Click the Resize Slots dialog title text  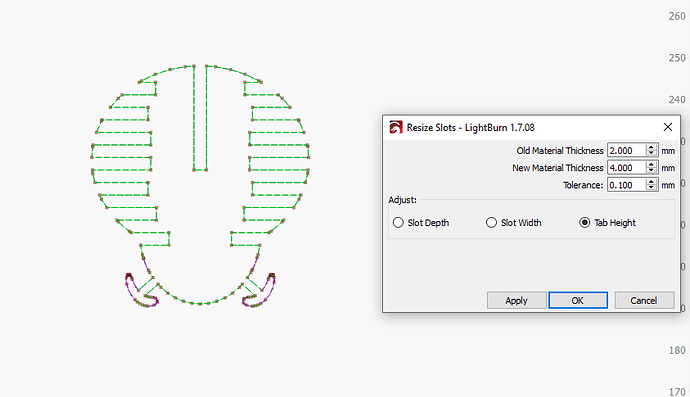470,128
